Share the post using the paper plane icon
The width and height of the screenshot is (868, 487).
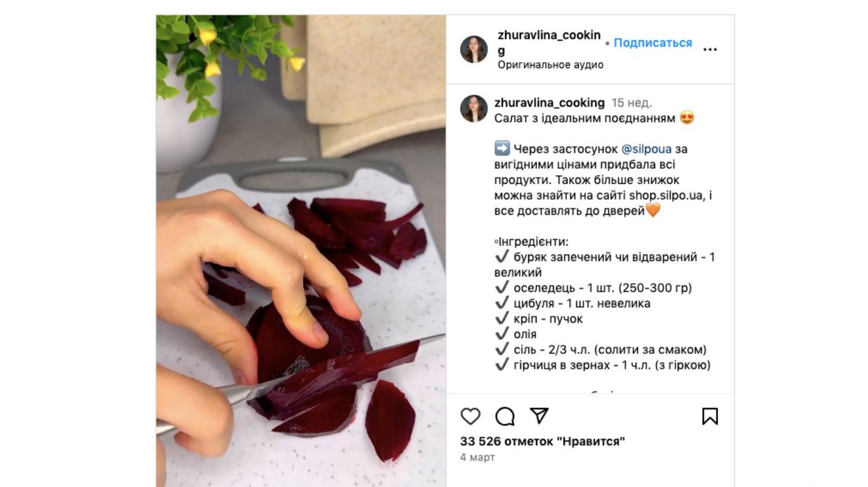coord(539,416)
